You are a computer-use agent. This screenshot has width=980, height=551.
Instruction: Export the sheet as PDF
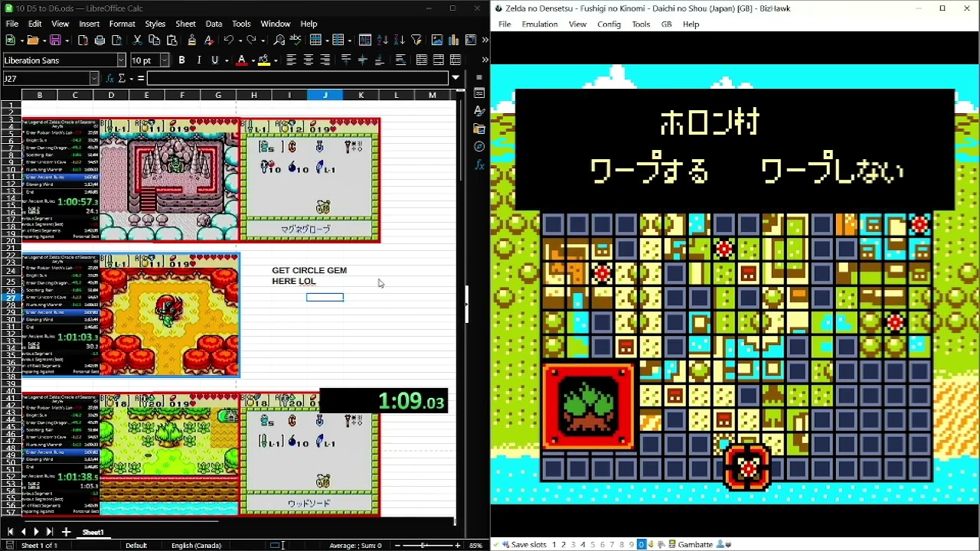(x=83, y=40)
